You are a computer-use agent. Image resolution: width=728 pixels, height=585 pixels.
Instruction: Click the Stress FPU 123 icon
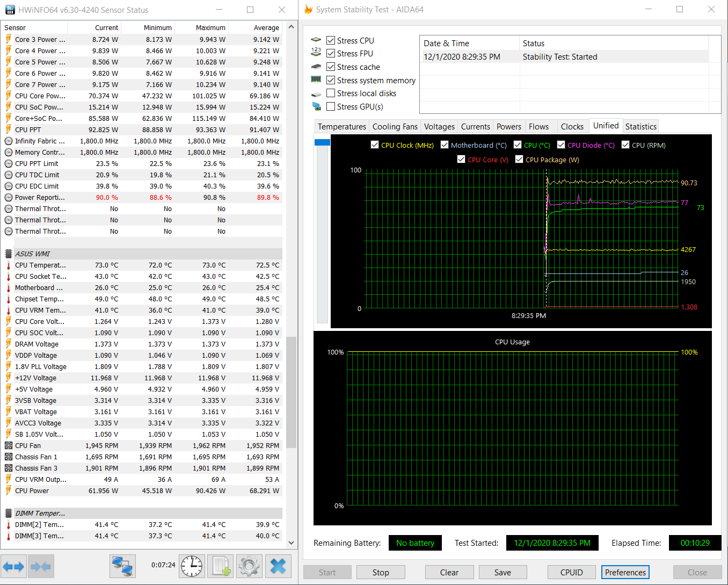point(316,52)
